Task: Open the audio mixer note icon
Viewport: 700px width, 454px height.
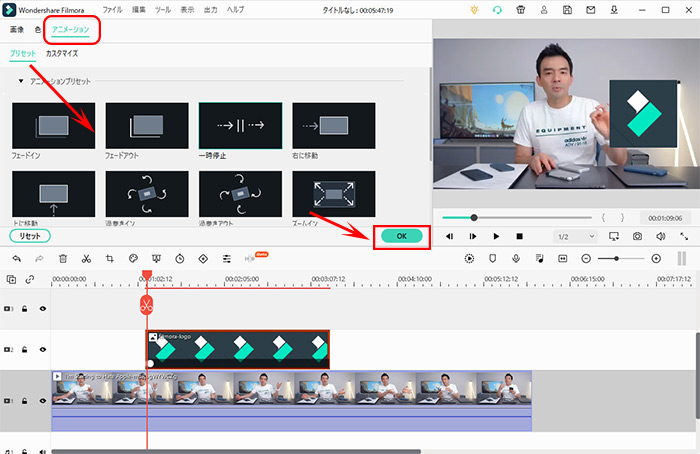Action: click(x=539, y=258)
